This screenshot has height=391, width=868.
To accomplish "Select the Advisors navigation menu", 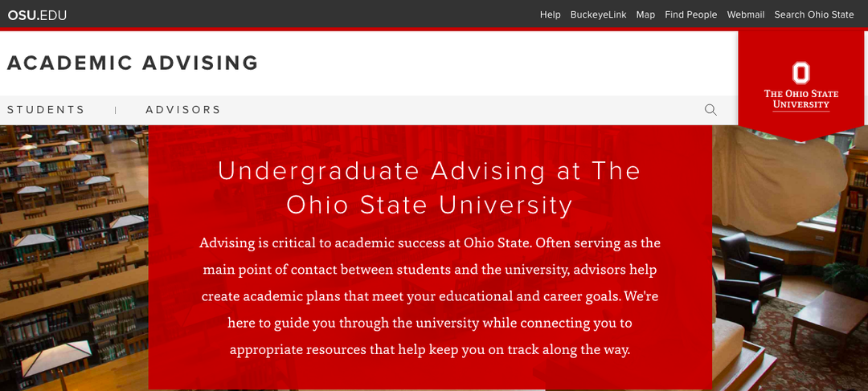I will (183, 110).
